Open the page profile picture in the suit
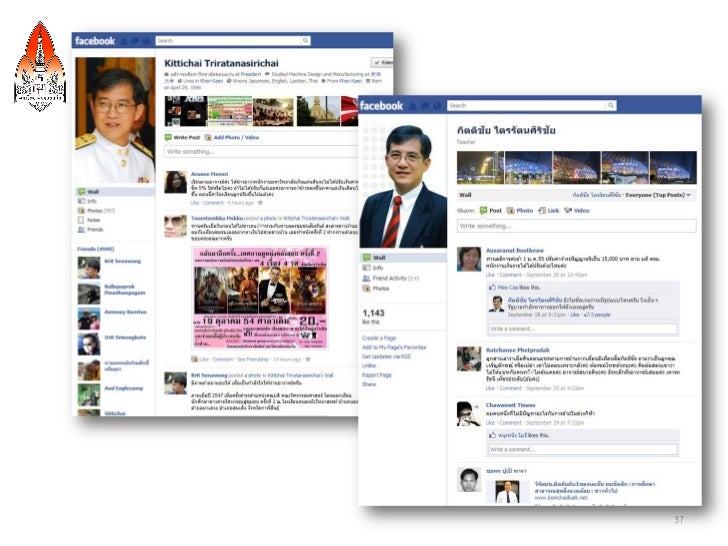This screenshot has height=546, width=728. pos(403,186)
